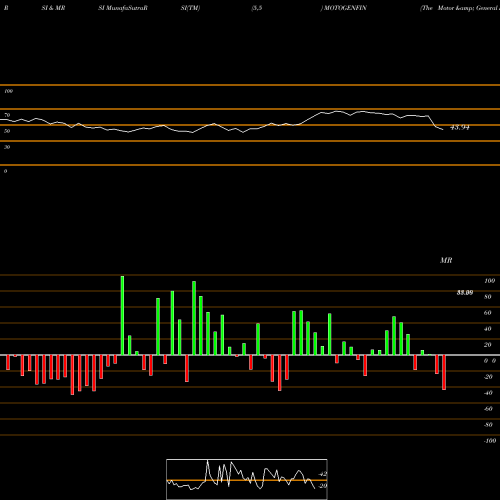Click the MOTOGENFIN ticker text in header
This screenshot has width=500, height=500.
345,8
